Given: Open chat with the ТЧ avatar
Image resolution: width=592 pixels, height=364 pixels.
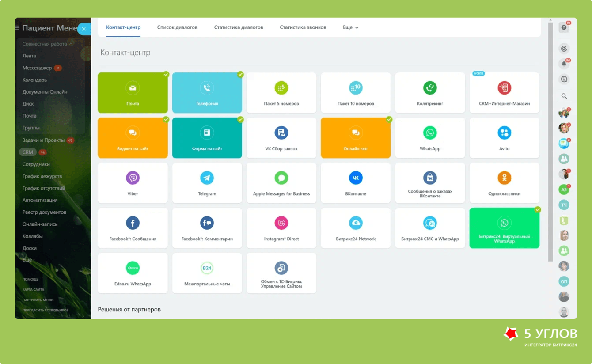Looking at the screenshot, I should [564, 205].
